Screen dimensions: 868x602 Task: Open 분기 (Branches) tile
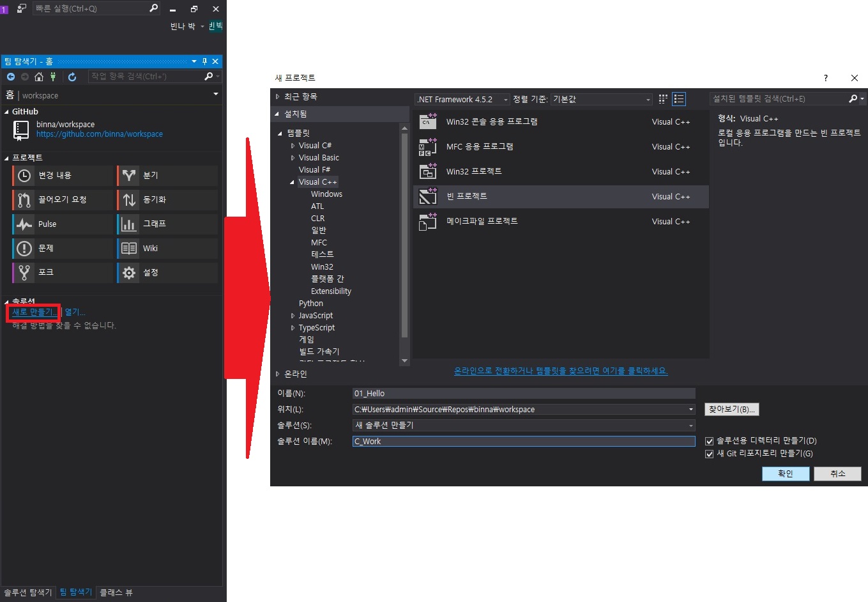coord(167,175)
